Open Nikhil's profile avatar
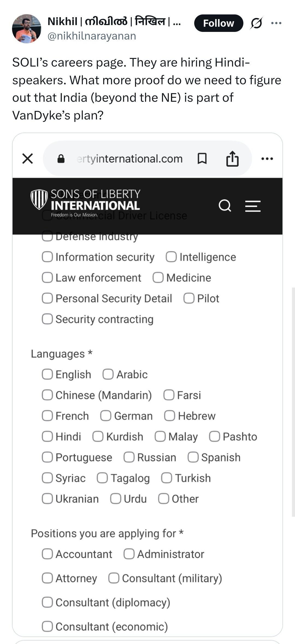295x644 pixels. pos(26,29)
